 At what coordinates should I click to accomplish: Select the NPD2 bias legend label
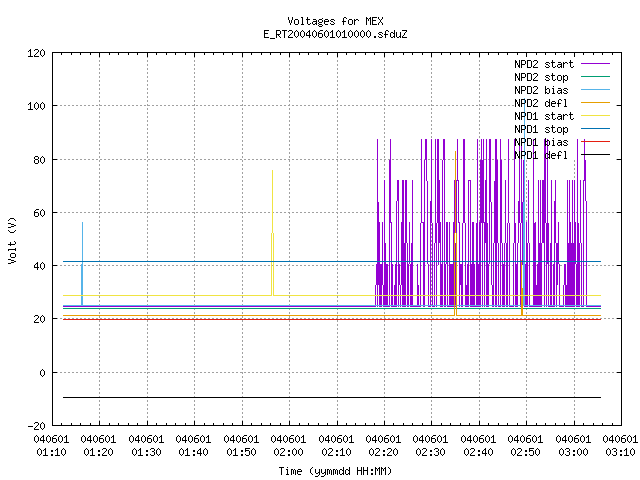tap(541, 90)
